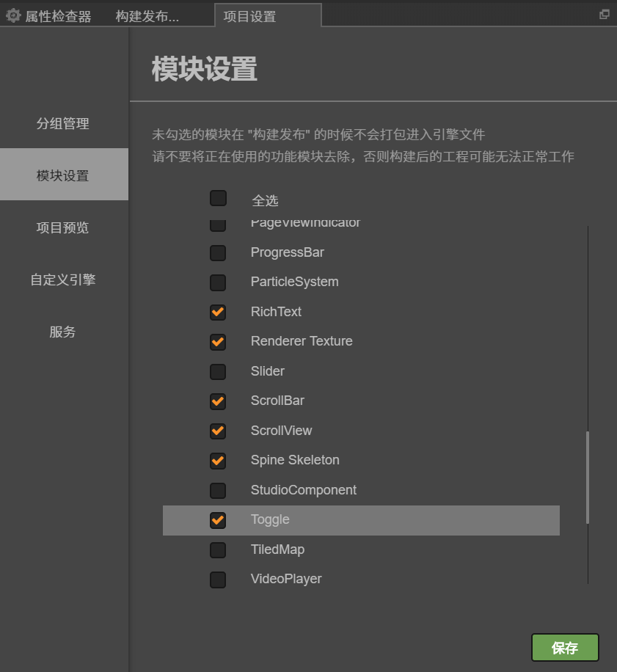This screenshot has width=617, height=672.
Task: Click the panel pop-out icon at top right
Action: [605, 15]
